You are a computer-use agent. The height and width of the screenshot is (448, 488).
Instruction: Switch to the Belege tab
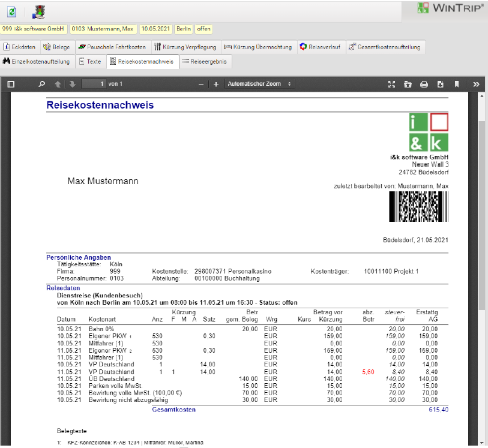click(x=57, y=47)
